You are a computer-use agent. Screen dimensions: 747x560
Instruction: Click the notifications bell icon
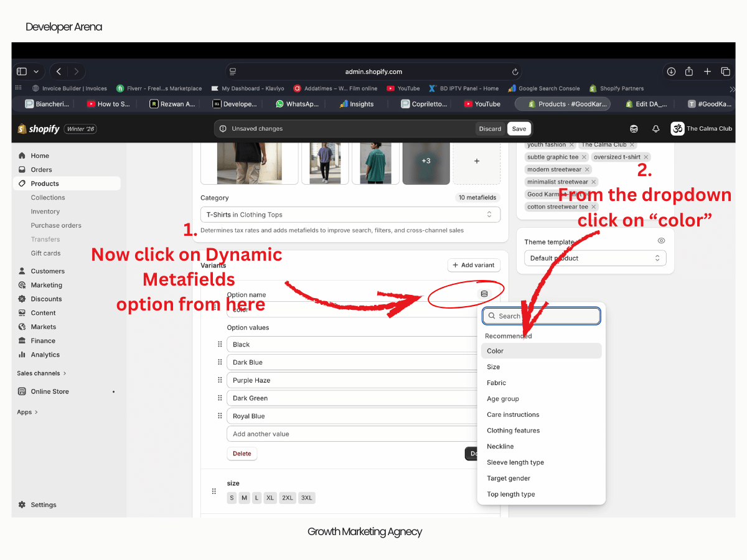(655, 129)
